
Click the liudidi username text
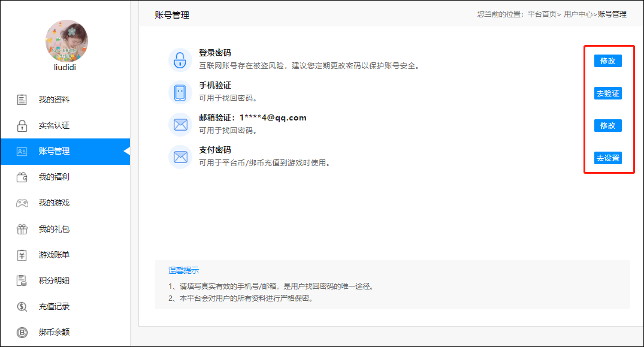point(65,67)
